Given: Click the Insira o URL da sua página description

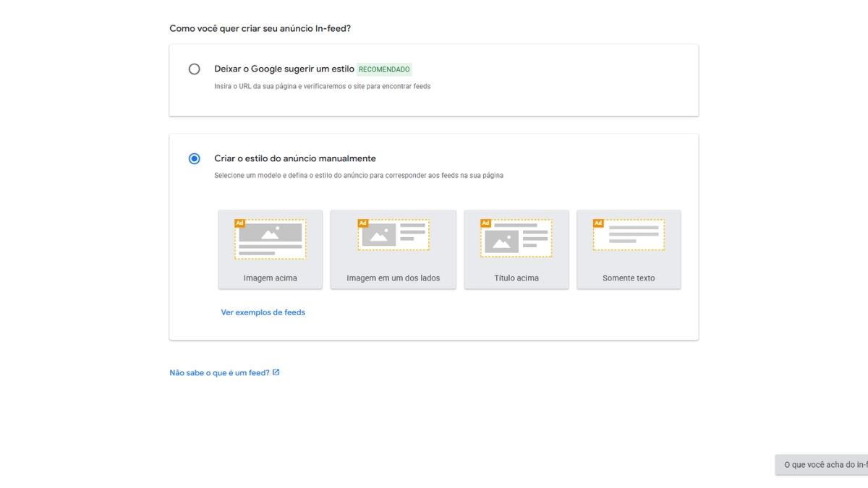Looking at the screenshot, I should pyautogui.click(x=323, y=86).
